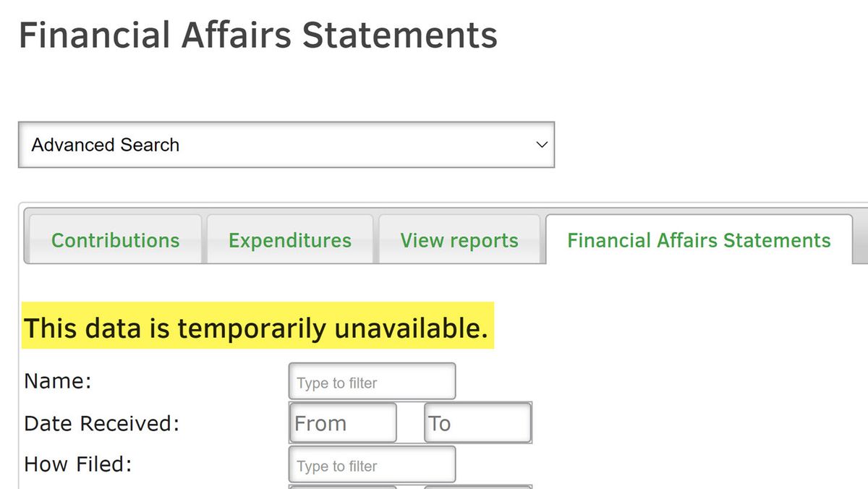Focus the Name filter input field

tap(372, 381)
